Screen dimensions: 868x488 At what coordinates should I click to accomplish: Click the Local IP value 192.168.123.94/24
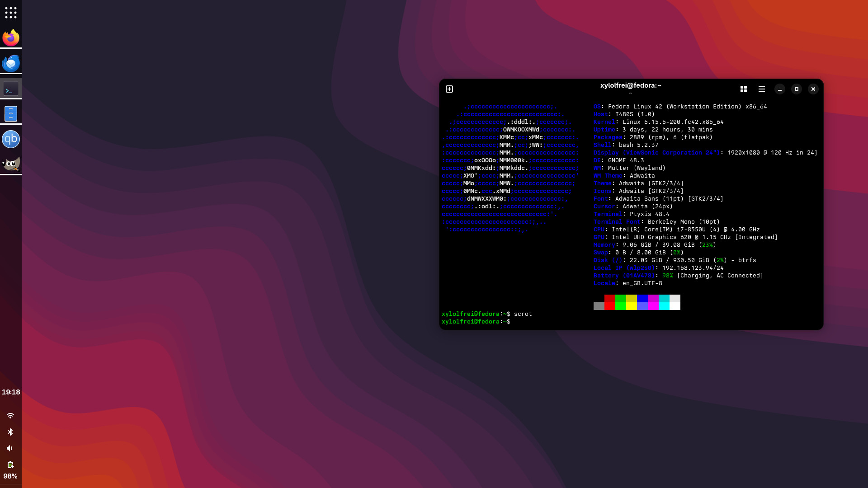tap(693, 268)
